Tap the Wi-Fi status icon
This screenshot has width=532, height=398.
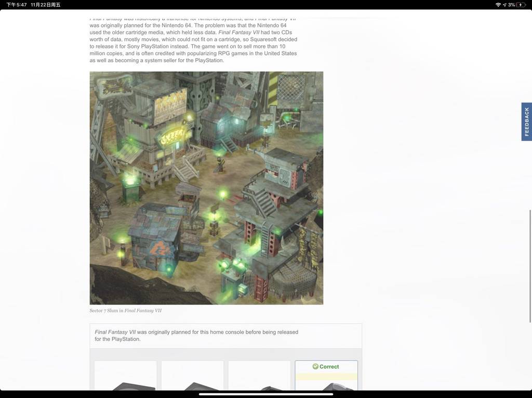point(498,5)
